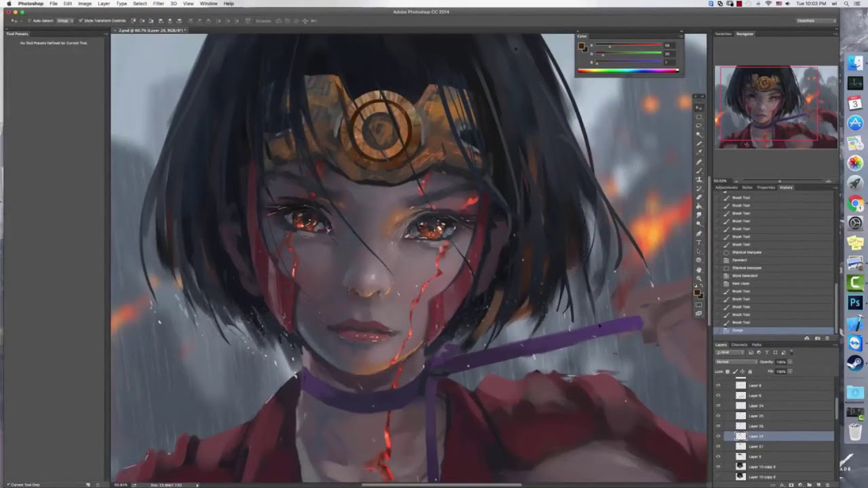Open the Filter menu
Screen dimensions: 868x488
point(158,3)
